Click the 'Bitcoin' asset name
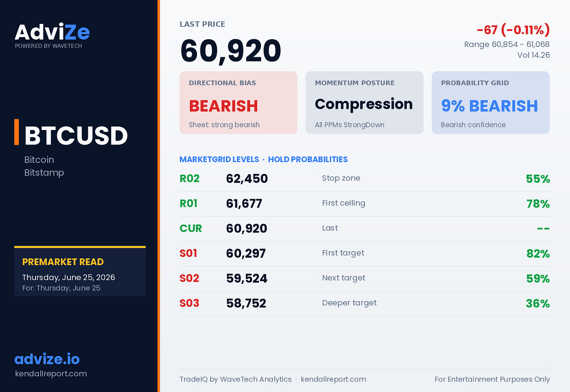The image size is (570, 392). 39,160
